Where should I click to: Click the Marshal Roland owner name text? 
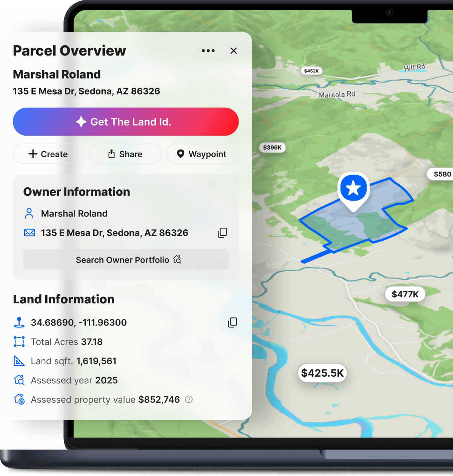tap(74, 213)
